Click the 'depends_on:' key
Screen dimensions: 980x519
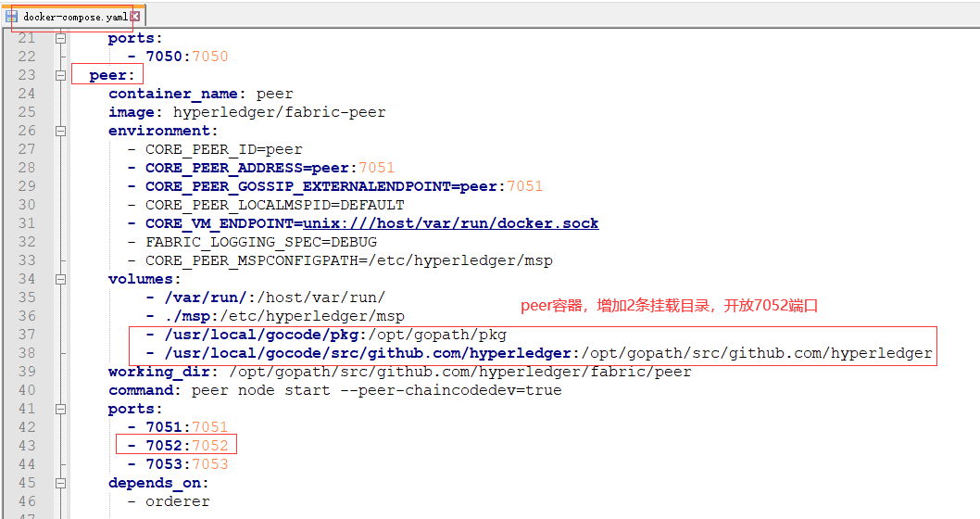158,483
